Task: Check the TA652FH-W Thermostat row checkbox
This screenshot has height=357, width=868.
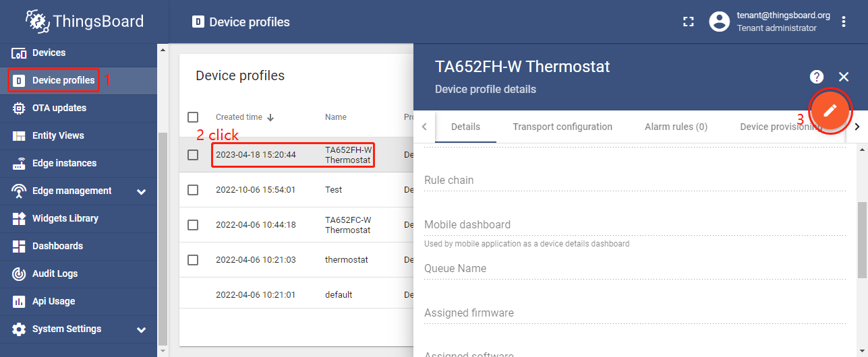Action: pos(193,155)
